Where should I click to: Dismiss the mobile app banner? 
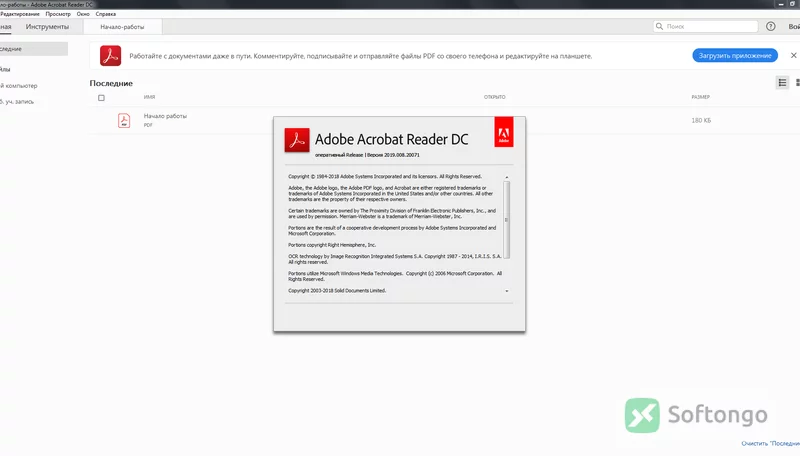(793, 55)
